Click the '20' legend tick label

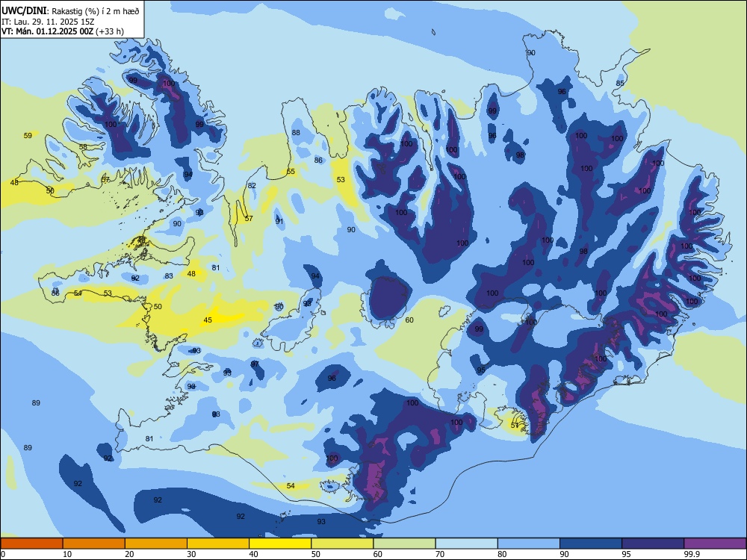pyautogui.click(x=129, y=554)
